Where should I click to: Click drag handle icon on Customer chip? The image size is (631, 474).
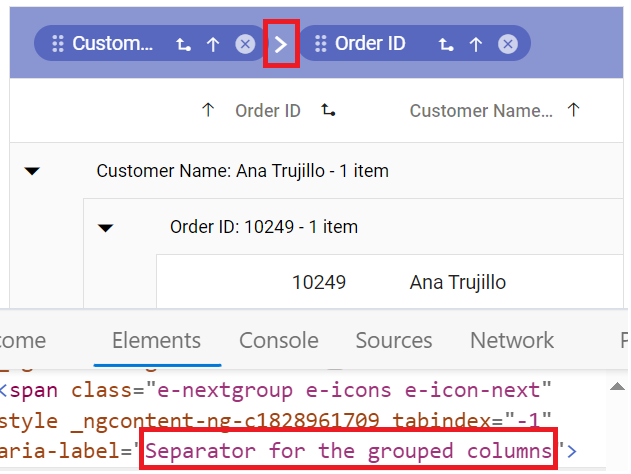click(x=58, y=43)
